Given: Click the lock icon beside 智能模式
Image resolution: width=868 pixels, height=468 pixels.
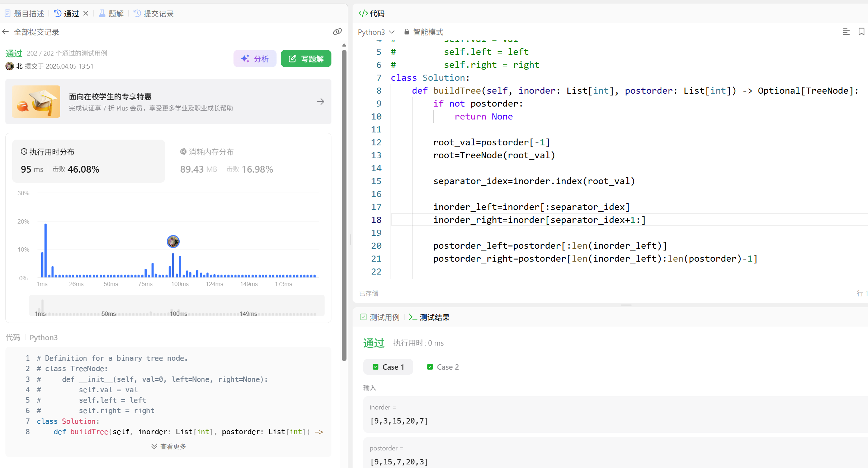Looking at the screenshot, I should (406, 32).
